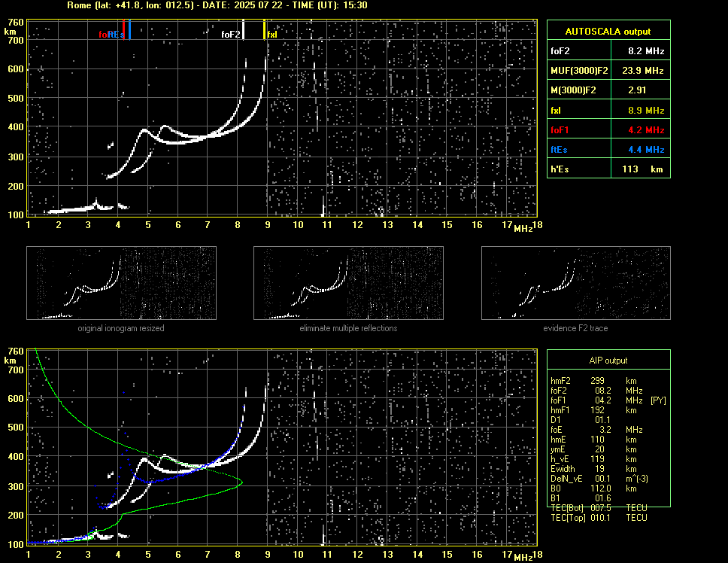Select the AUTOSCALA output table header
The width and height of the screenshot is (728, 563).
click(608, 30)
